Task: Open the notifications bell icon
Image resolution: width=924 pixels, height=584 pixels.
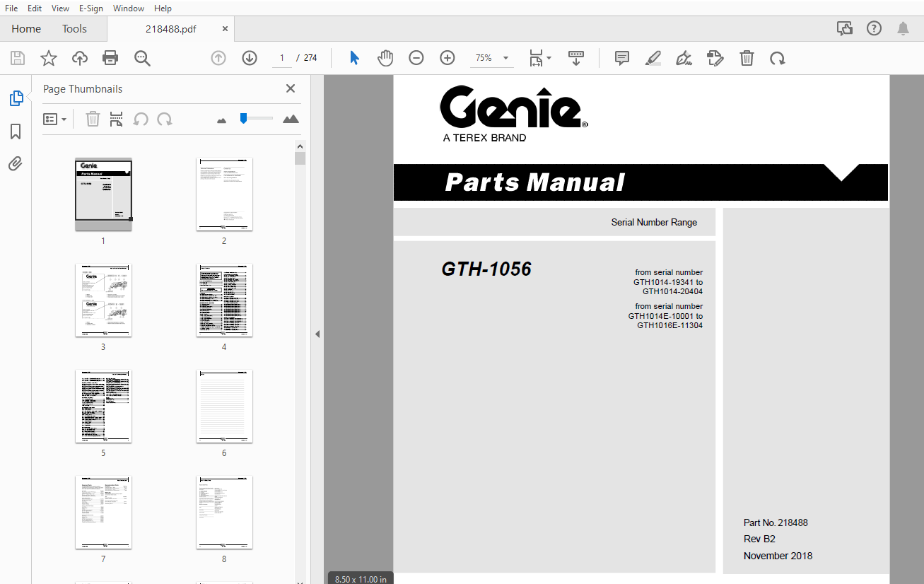Action: coord(903,28)
